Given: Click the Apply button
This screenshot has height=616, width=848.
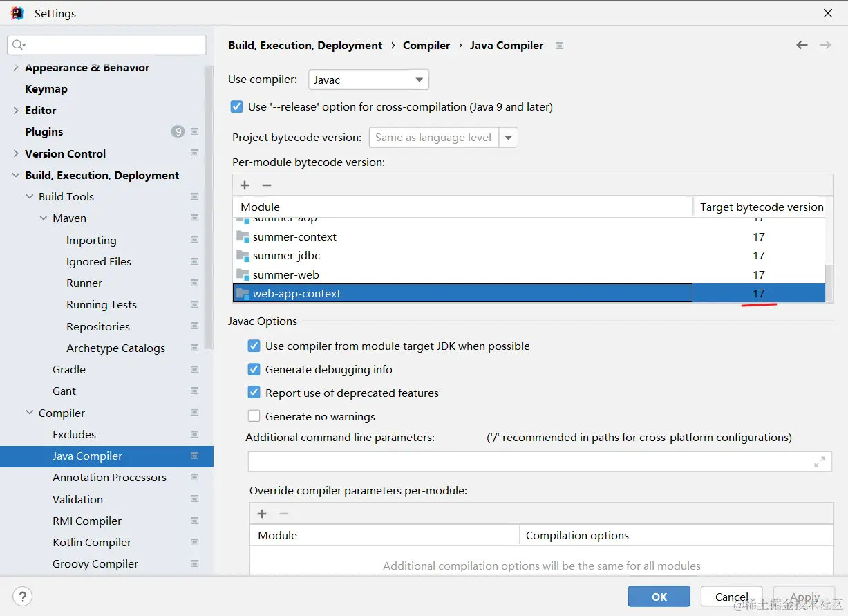Looking at the screenshot, I should point(805,597).
